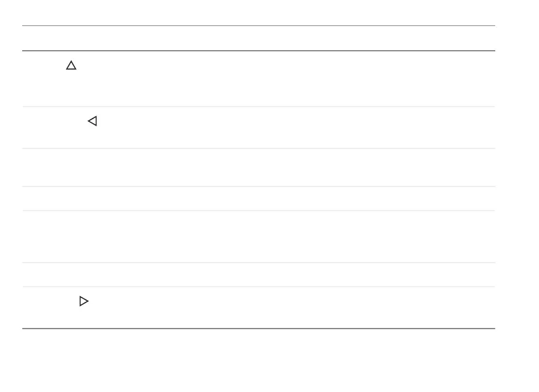
Task: Click the blank area beside the right triangle
Action: (292, 308)
